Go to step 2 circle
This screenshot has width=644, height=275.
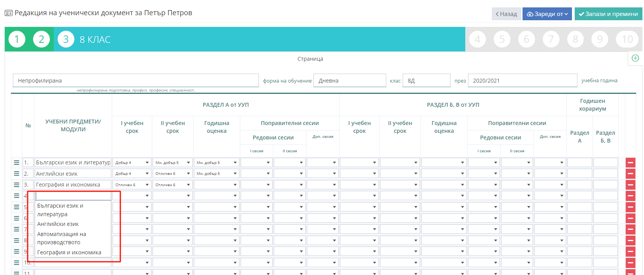click(x=41, y=39)
